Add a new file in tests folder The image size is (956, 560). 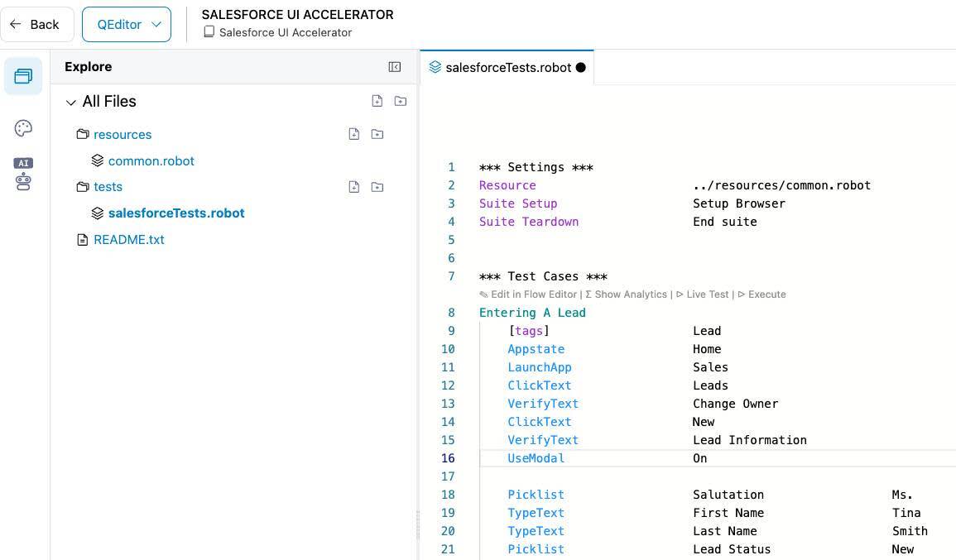[x=354, y=187]
